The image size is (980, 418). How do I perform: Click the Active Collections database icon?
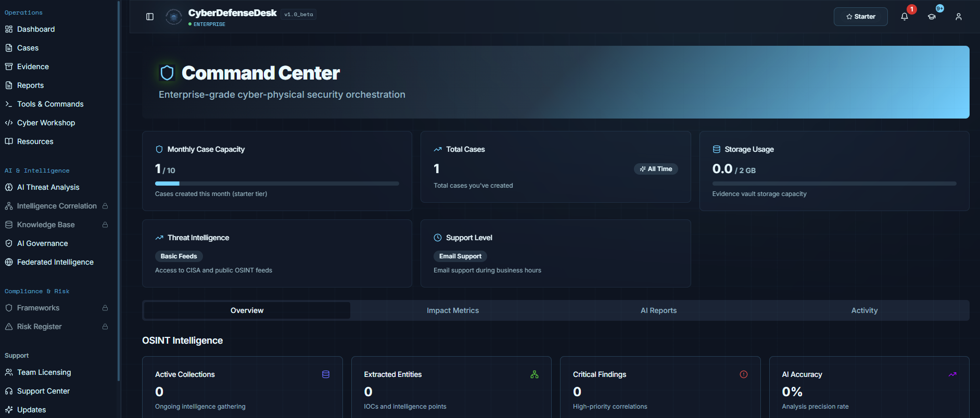[326, 374]
